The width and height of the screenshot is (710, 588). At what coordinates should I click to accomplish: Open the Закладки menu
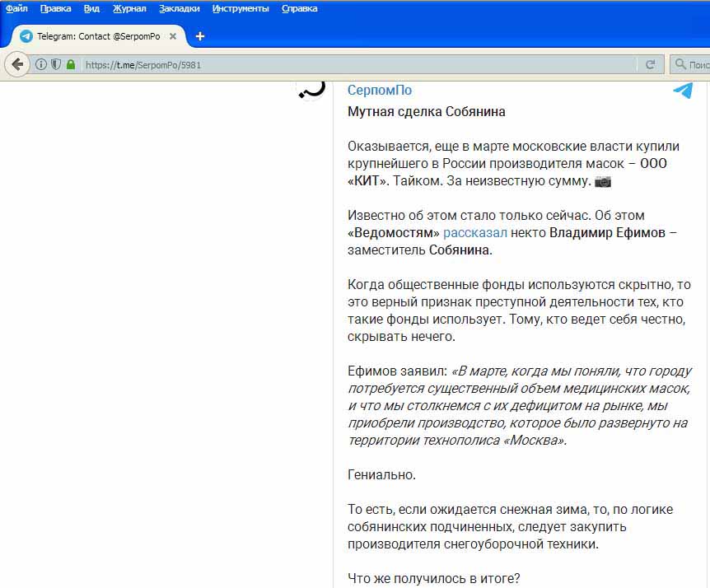180,8
